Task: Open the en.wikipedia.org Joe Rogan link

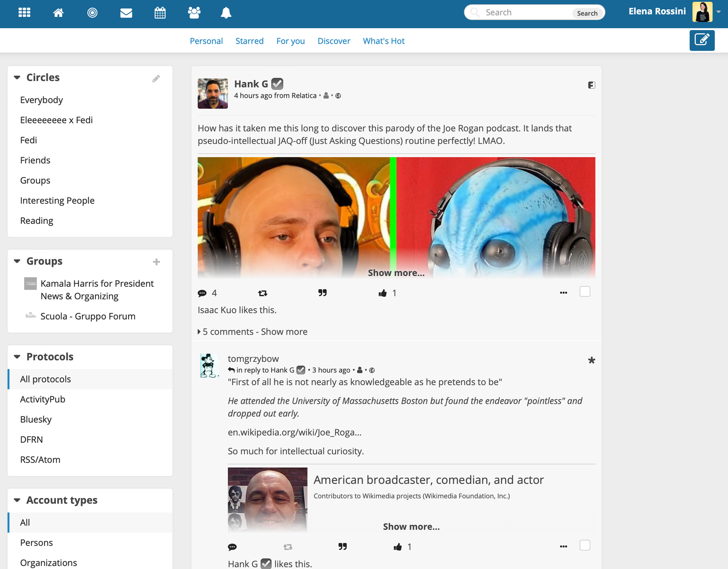Action: click(x=294, y=432)
